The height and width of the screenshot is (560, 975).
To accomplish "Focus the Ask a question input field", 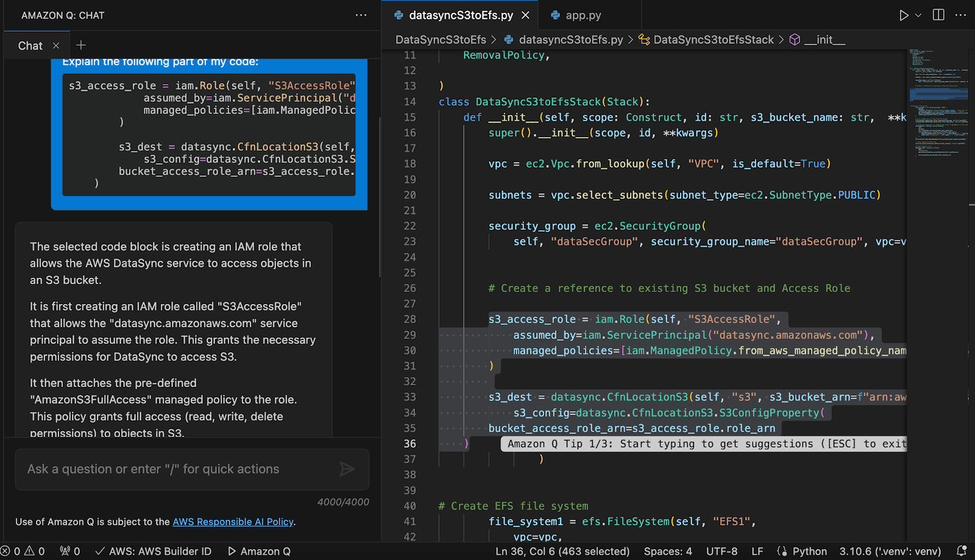I will (x=192, y=469).
